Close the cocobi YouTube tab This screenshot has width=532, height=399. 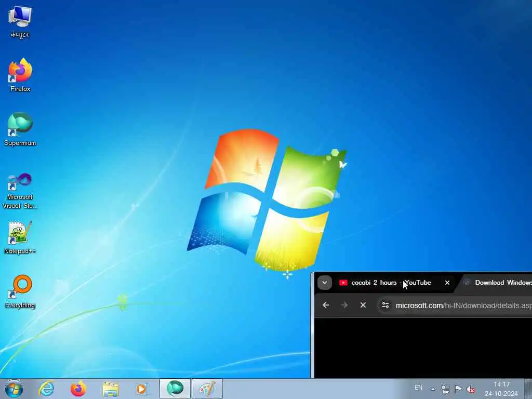pos(447,283)
